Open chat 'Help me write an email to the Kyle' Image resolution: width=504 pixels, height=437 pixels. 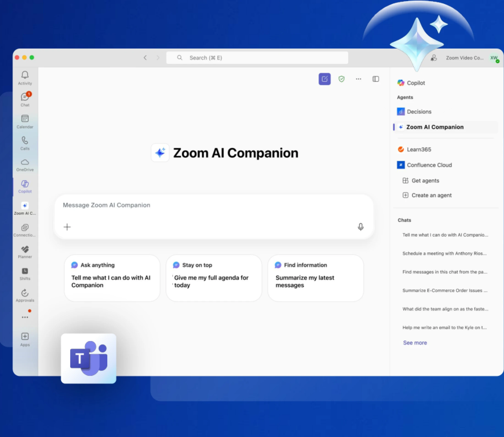coord(444,327)
